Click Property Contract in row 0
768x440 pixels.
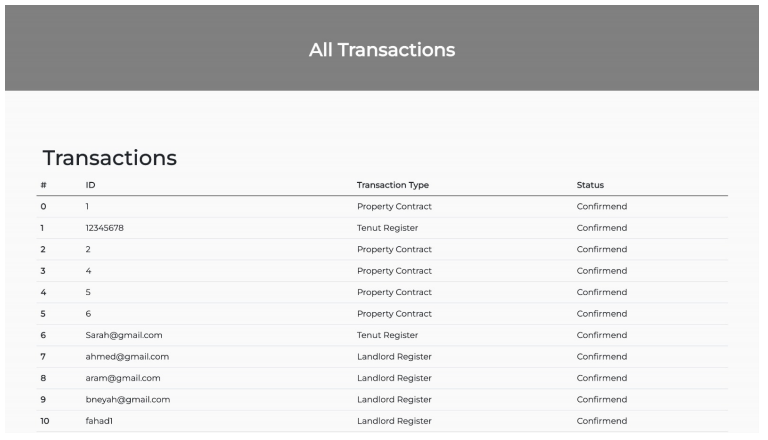(394, 206)
